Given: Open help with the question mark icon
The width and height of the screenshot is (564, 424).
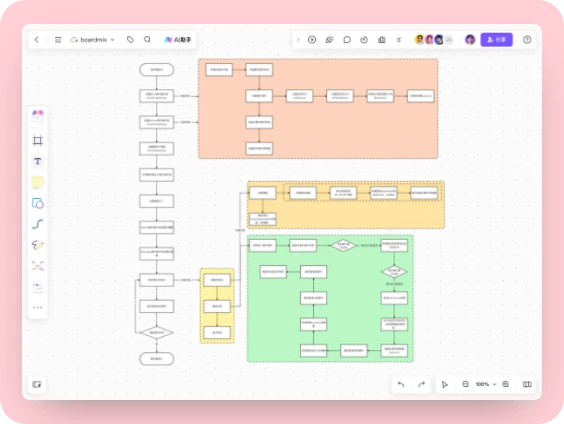Looking at the screenshot, I should [x=527, y=40].
